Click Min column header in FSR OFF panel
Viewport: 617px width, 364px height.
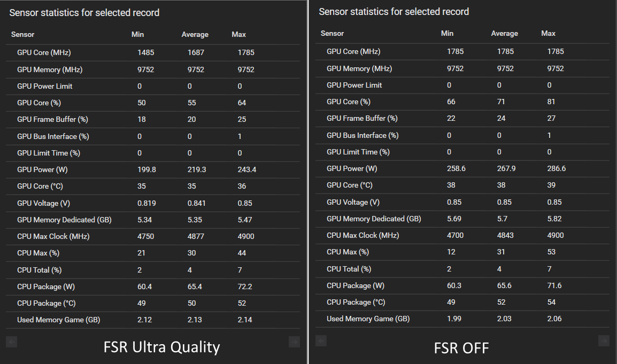click(447, 33)
